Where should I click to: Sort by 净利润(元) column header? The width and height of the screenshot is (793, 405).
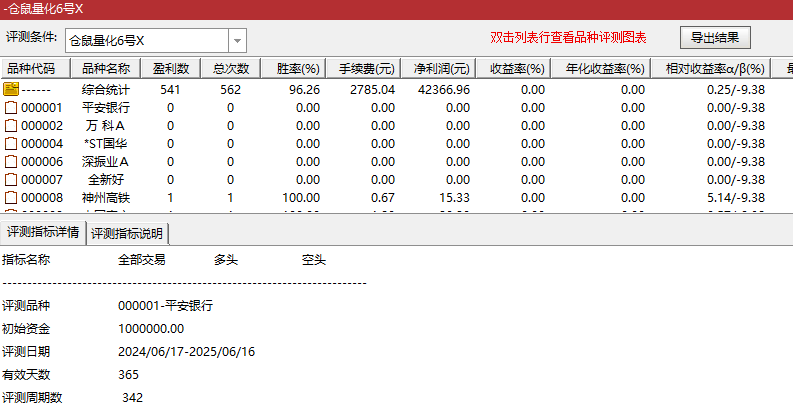coord(438,68)
